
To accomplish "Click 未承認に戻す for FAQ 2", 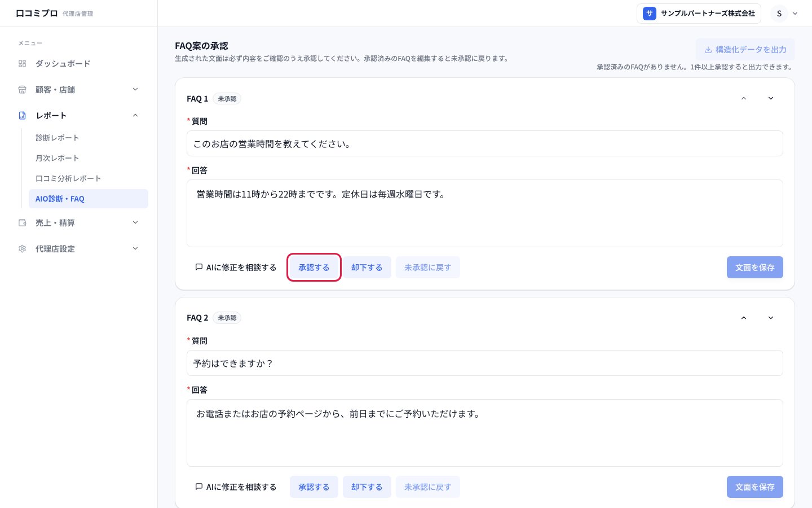I will [x=428, y=487].
